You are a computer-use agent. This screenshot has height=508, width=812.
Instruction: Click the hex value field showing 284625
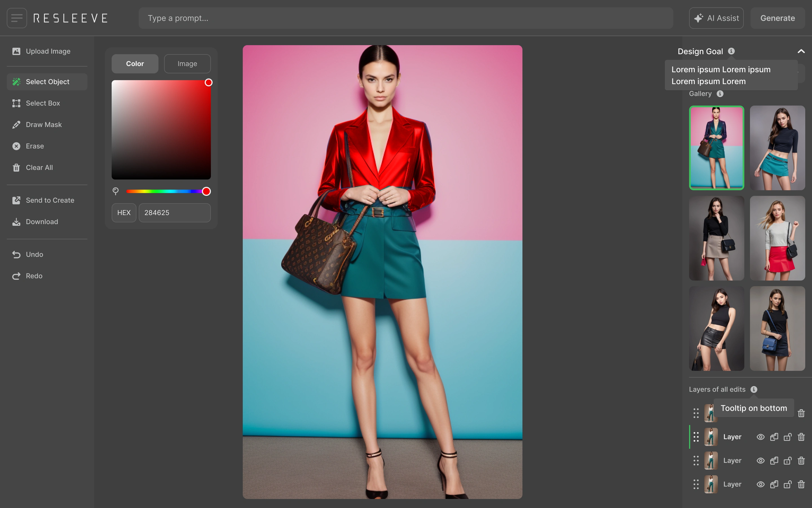coord(175,213)
